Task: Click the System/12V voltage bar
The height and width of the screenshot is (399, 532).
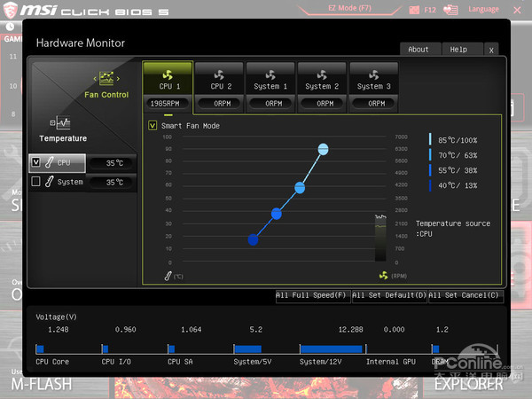Action: point(332,348)
